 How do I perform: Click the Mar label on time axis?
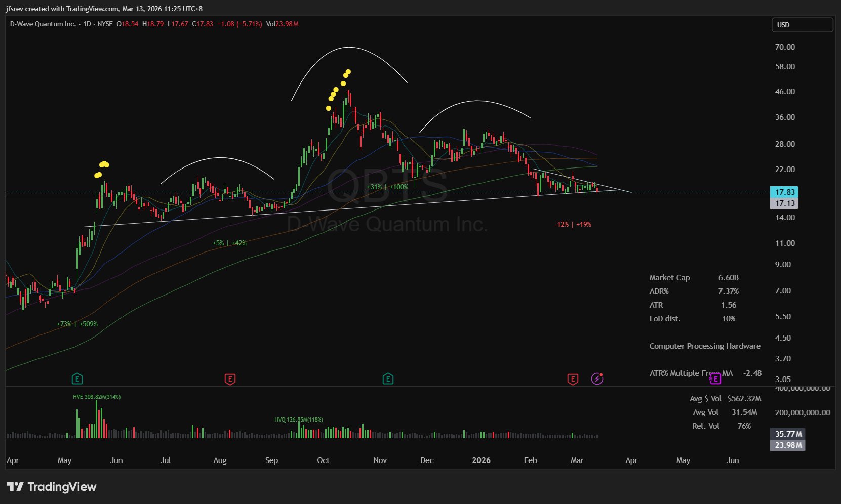point(577,460)
